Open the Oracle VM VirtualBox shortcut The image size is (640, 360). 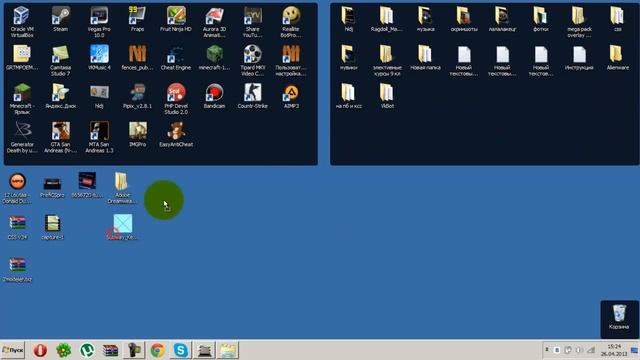22,16
